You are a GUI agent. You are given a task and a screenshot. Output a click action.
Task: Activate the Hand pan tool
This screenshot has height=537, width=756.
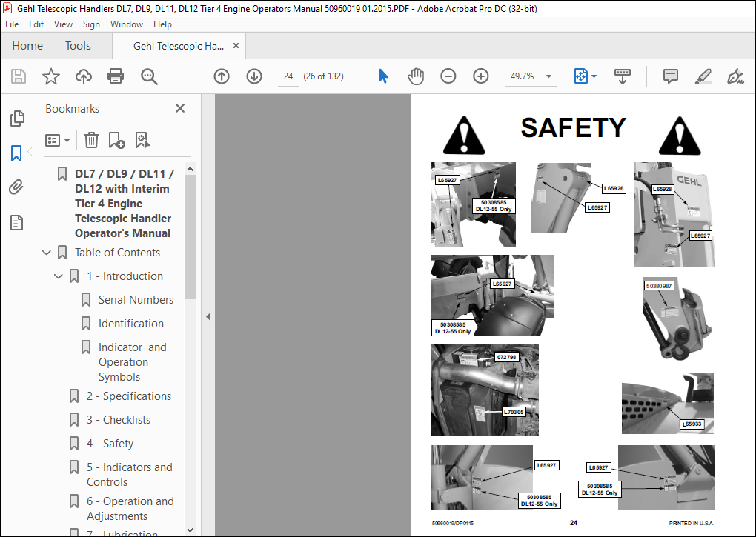tap(416, 76)
